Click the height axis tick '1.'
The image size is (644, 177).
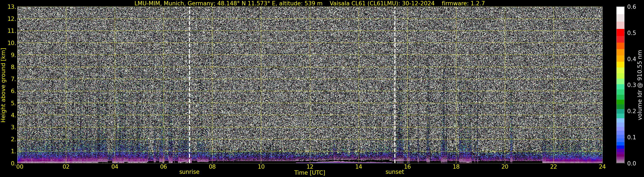coord(13,151)
